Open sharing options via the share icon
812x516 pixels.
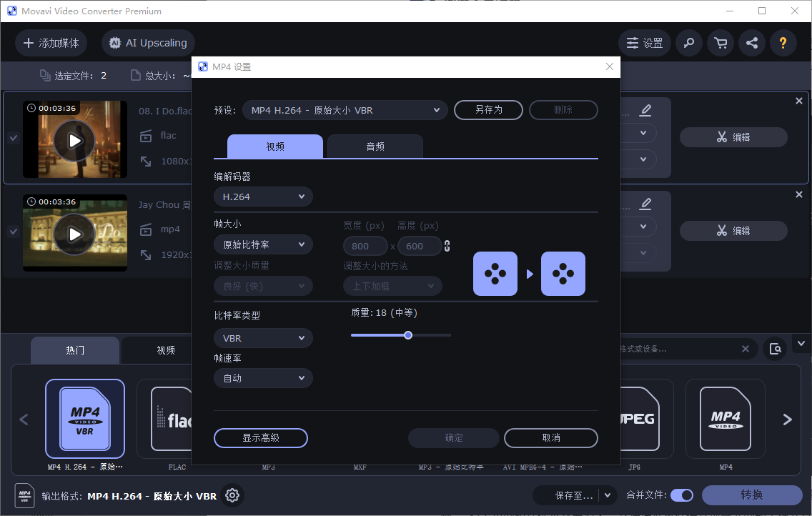coord(752,43)
